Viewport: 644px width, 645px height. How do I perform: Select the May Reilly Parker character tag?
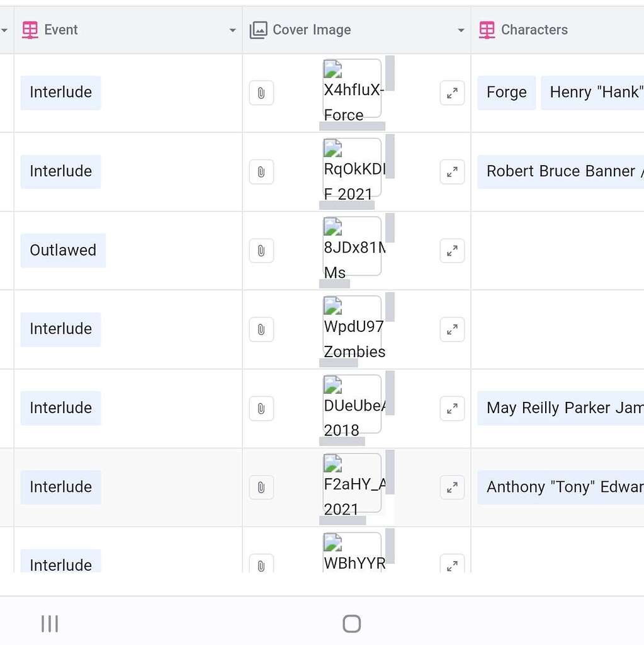pos(560,408)
